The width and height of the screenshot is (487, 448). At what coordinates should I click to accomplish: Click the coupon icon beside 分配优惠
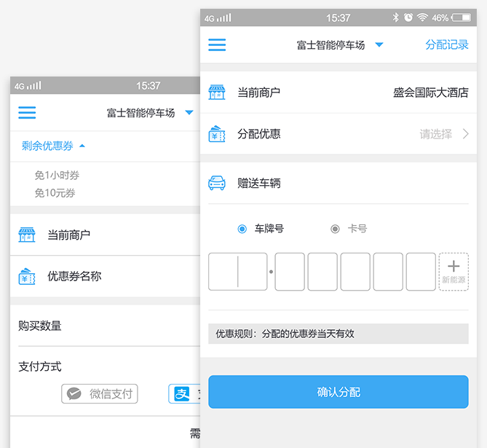[217, 134]
